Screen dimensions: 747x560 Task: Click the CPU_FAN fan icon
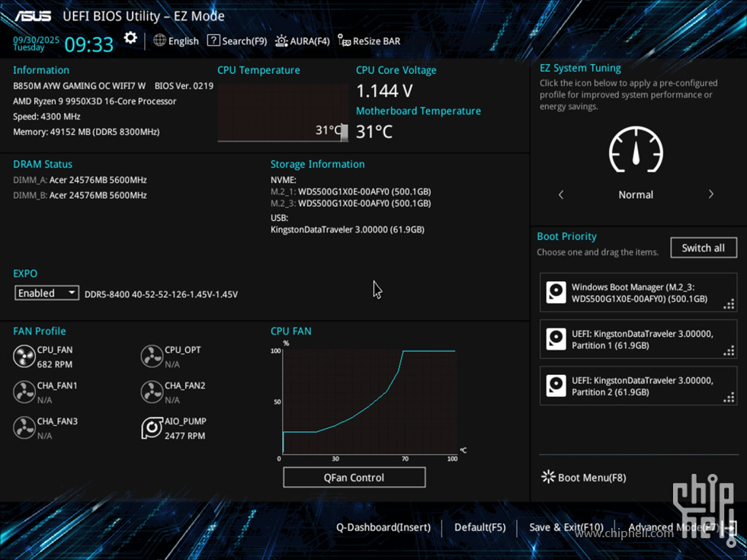(x=24, y=356)
